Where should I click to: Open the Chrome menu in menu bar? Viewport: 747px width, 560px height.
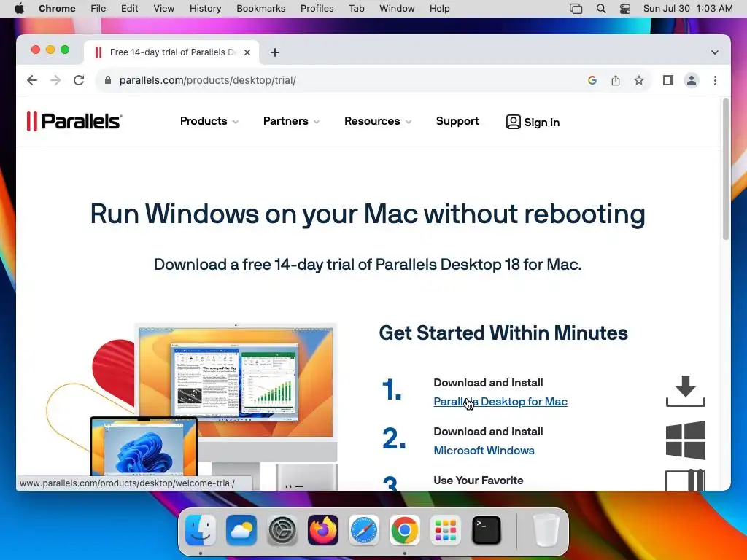point(57,9)
